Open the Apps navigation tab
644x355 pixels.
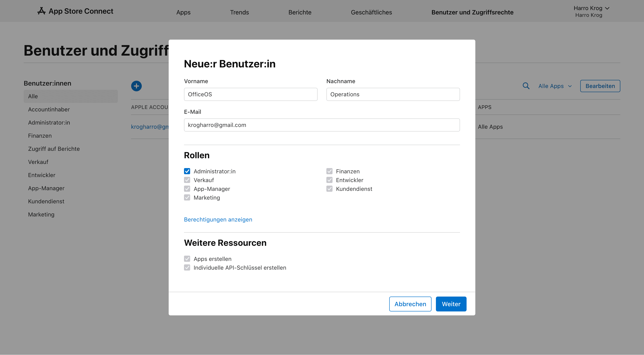point(183,12)
